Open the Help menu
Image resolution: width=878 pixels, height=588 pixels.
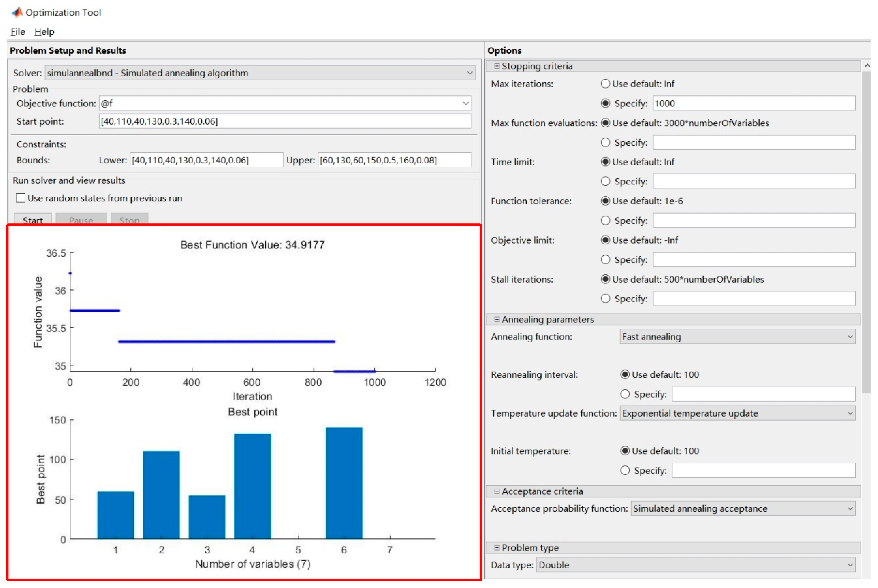pyautogui.click(x=44, y=31)
